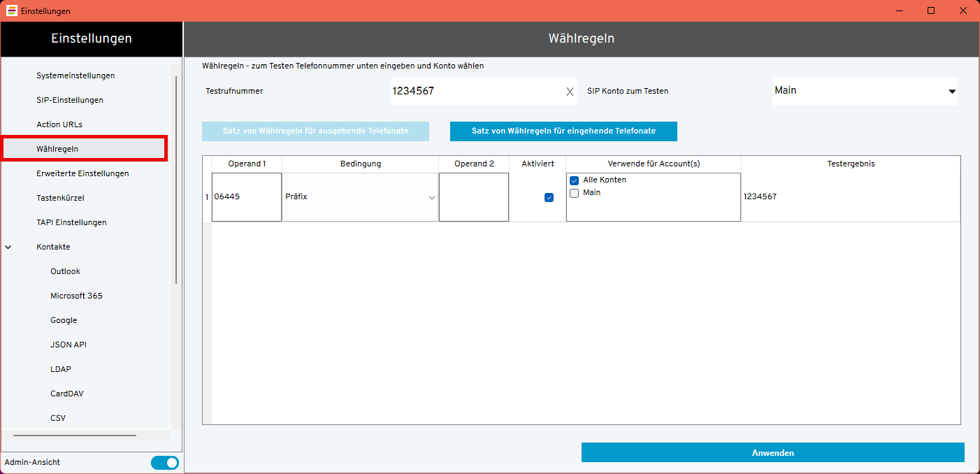
Task: Toggle the Admin-Ansicht switch
Action: click(165, 463)
